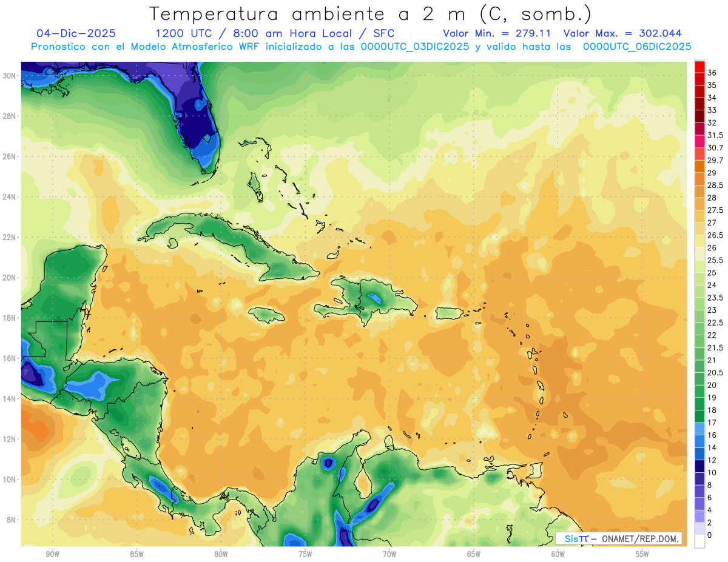Click legend value 33
The height and width of the screenshot is (562, 728).
click(x=712, y=110)
